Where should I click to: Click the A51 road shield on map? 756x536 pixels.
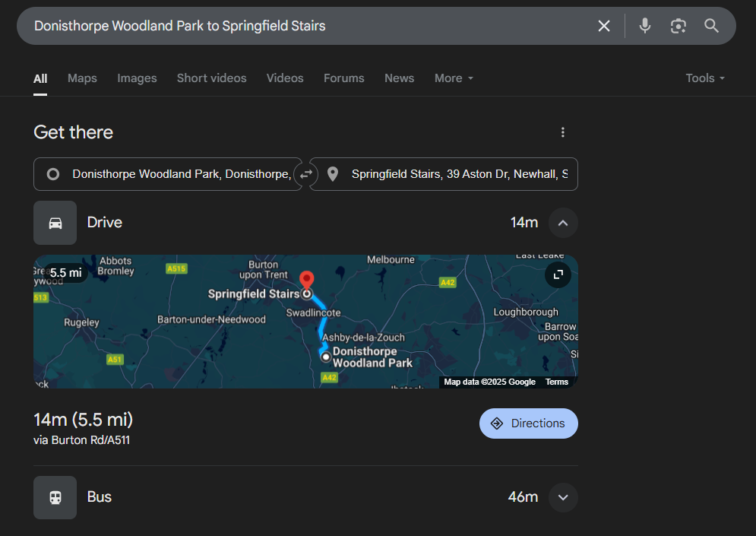115,360
